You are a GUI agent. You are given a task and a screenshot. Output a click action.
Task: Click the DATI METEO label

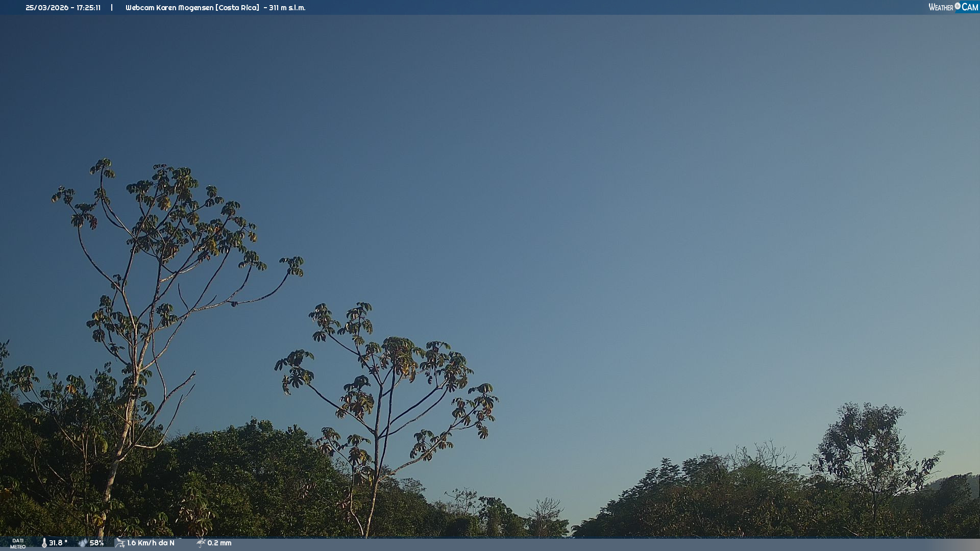[x=18, y=543]
